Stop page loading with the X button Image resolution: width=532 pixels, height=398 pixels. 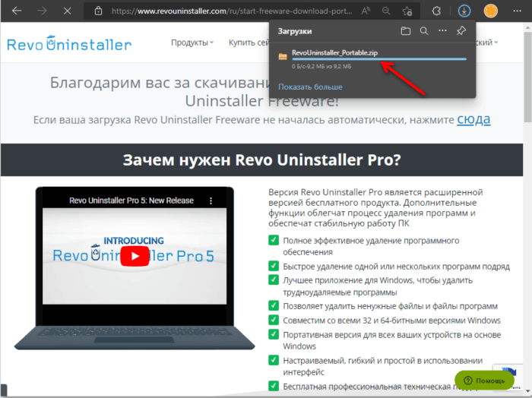pos(67,11)
